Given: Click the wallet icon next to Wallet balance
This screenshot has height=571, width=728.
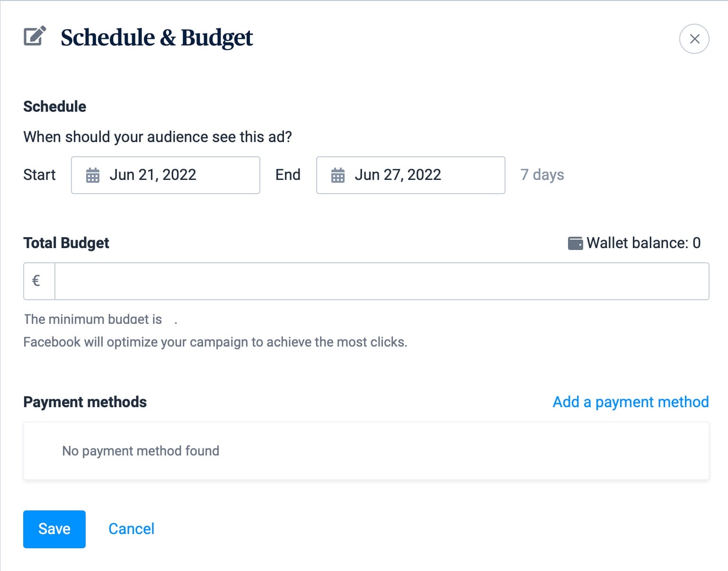Looking at the screenshot, I should (x=575, y=242).
